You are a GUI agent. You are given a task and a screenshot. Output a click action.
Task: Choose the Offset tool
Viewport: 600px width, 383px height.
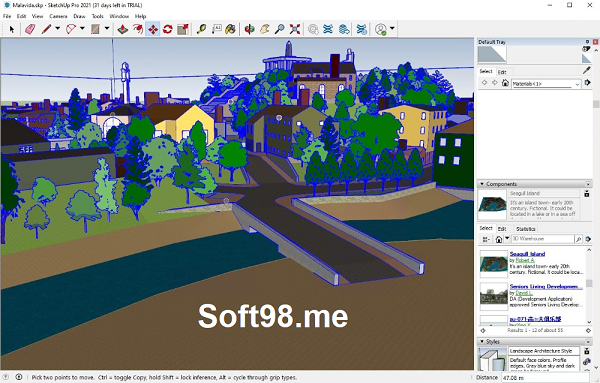point(138,29)
